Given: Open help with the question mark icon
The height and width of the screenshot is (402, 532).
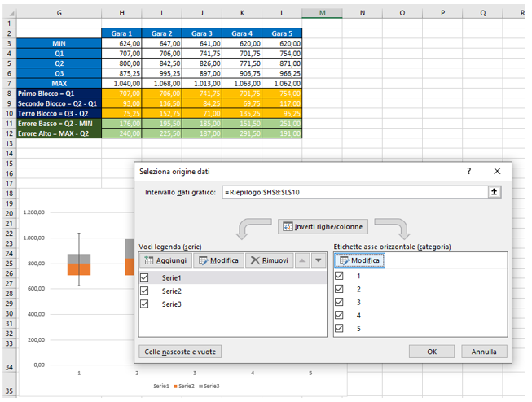Looking at the screenshot, I should pyautogui.click(x=468, y=172).
